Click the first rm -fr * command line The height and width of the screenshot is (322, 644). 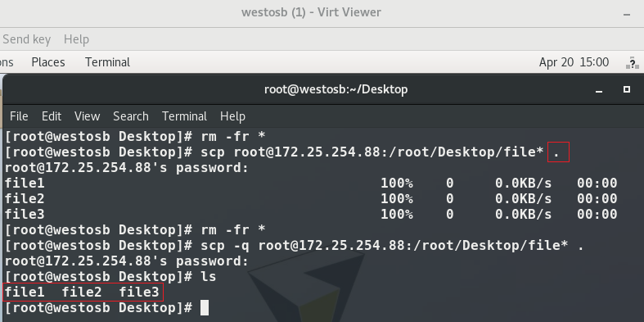click(135, 136)
